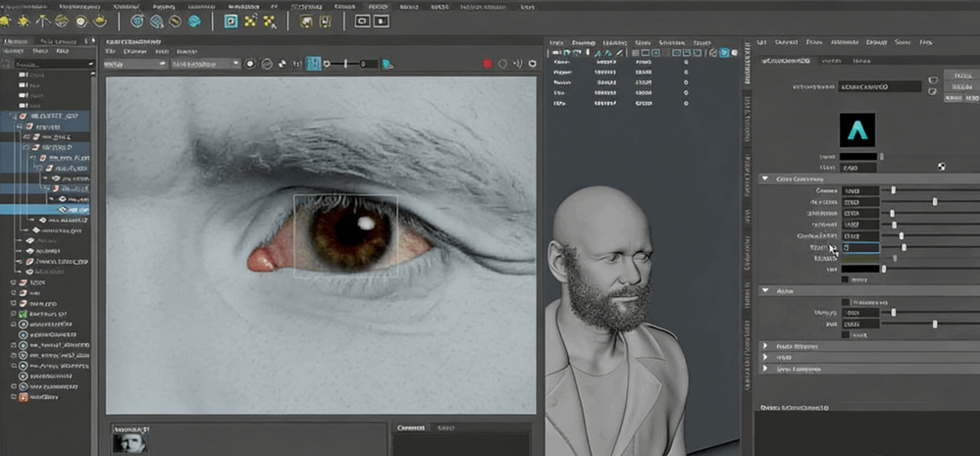Viewport: 980px width, 456px height.
Task: Select the highlighted blue square shelf icon
Action: click(232, 21)
